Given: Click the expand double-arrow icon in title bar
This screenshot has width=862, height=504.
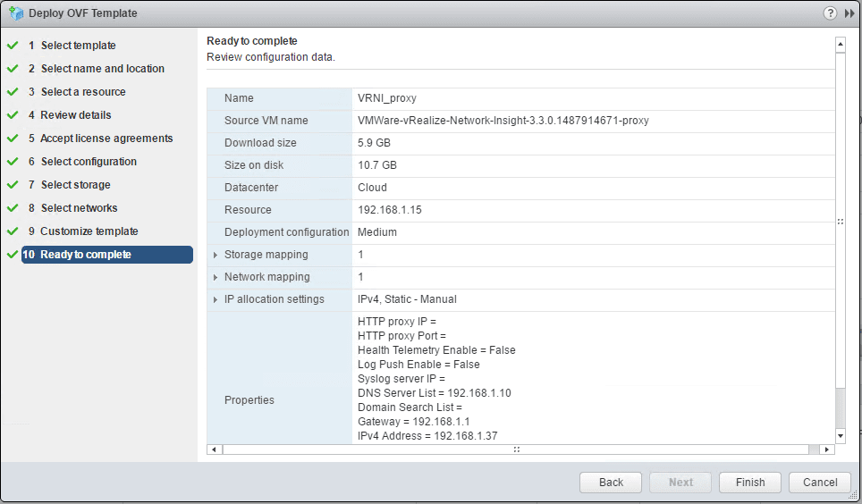Looking at the screenshot, I should click(x=849, y=13).
